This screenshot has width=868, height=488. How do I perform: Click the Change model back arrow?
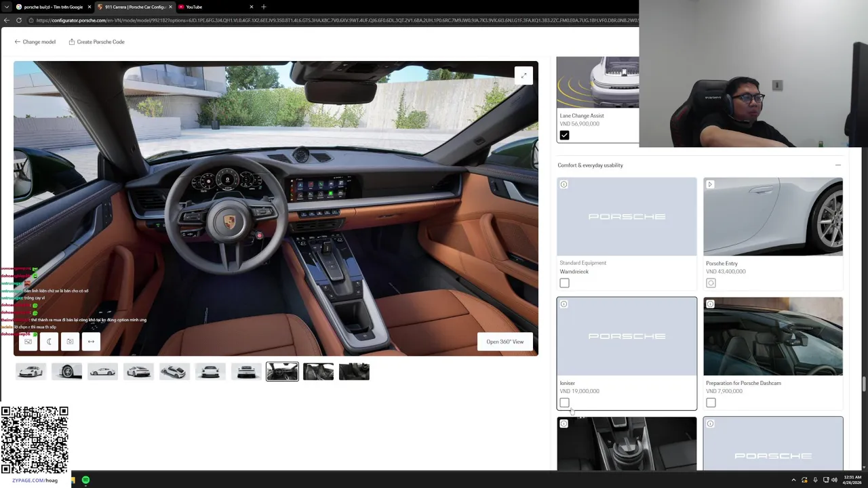pyautogui.click(x=18, y=42)
